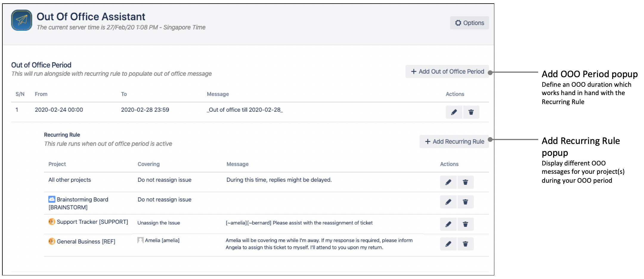This screenshot has width=644, height=279.
Task: Click the Covering column header
Action: click(x=148, y=164)
